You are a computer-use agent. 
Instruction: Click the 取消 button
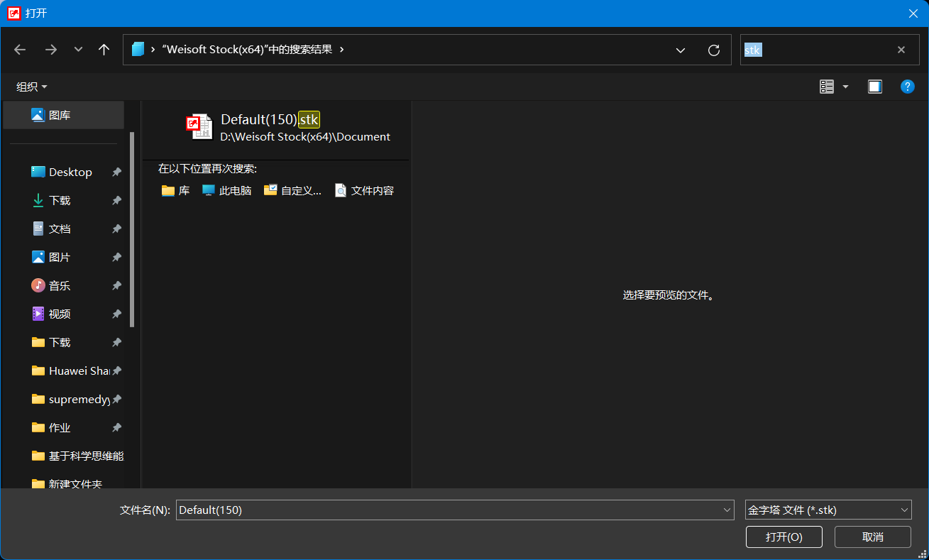(x=873, y=537)
